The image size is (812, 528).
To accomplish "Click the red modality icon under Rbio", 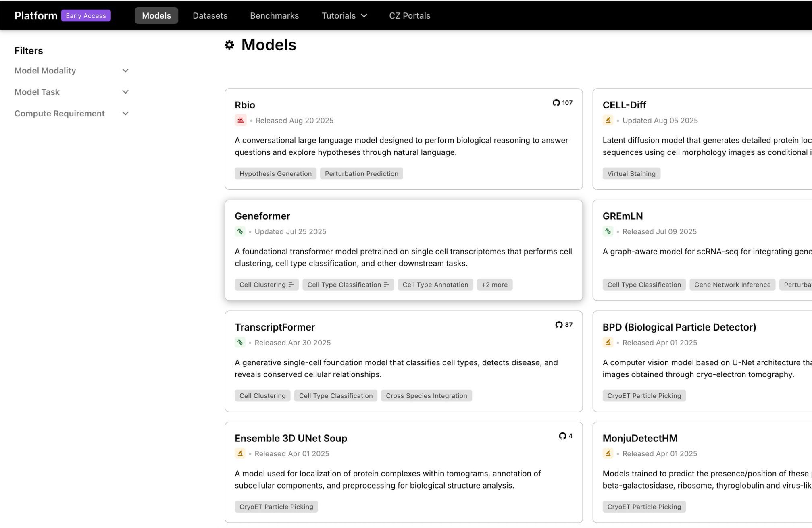I will click(x=240, y=120).
